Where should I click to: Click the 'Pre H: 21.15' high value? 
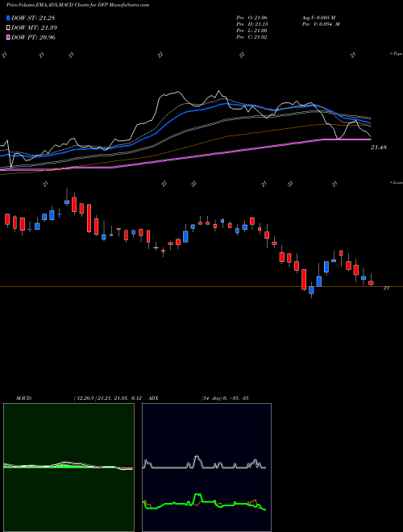coord(251,24)
